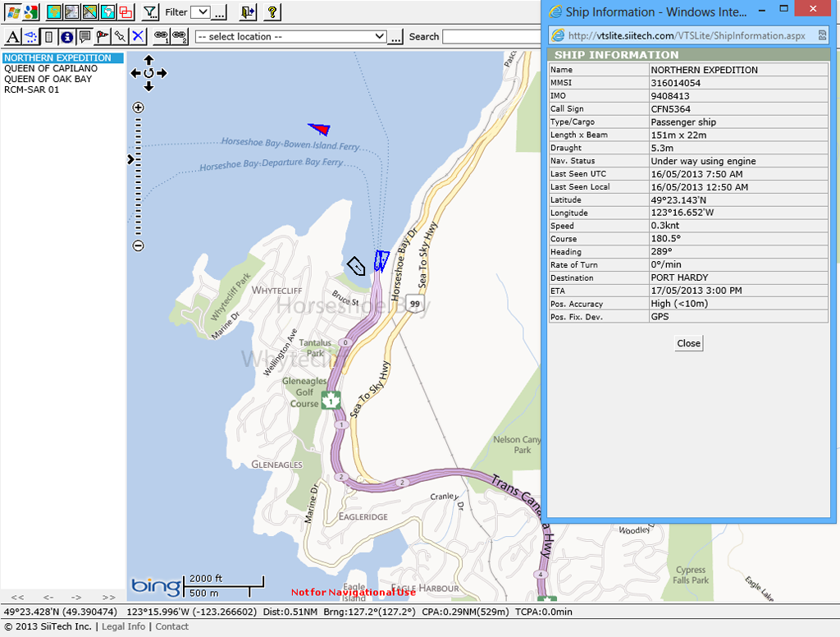This screenshot has width=840, height=637.
Task: Click the IMO value 9408413
Action: click(670, 96)
